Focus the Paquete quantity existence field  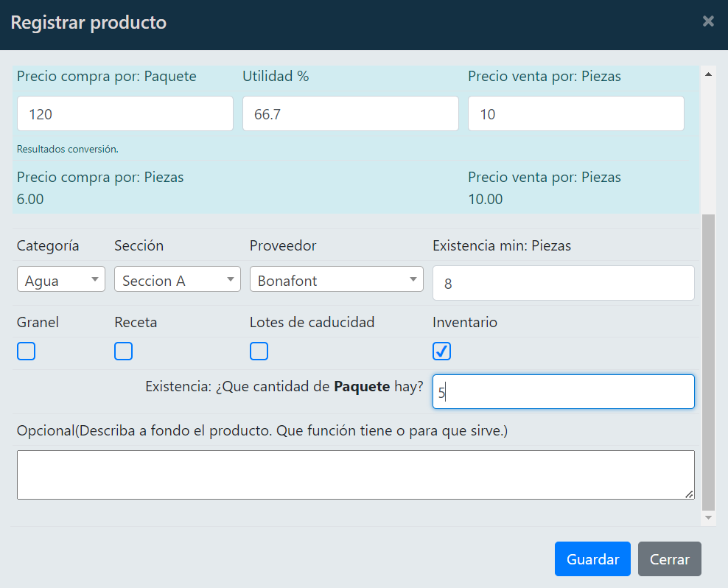[x=563, y=392]
